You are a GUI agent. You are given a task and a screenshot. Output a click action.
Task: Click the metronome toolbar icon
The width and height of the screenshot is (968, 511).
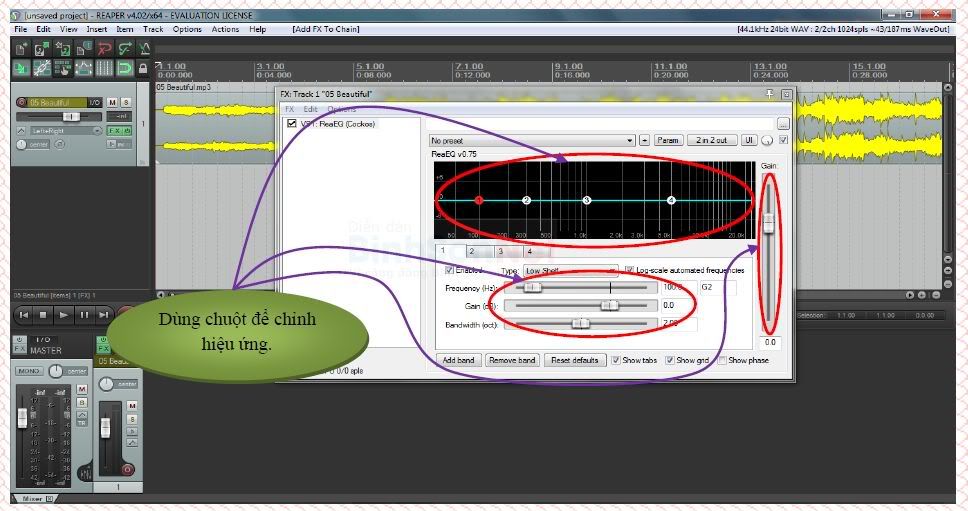tap(147, 48)
